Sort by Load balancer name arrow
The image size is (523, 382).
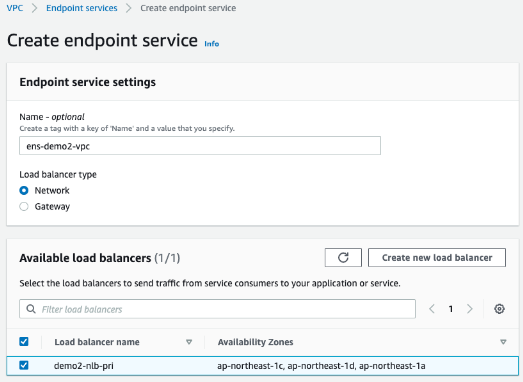189,342
